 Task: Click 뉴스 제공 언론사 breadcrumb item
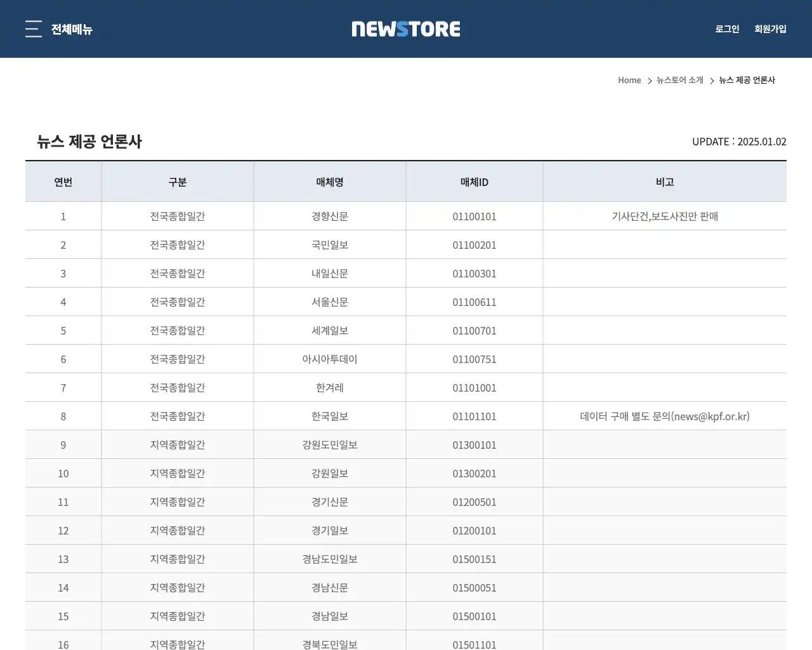tap(747, 80)
